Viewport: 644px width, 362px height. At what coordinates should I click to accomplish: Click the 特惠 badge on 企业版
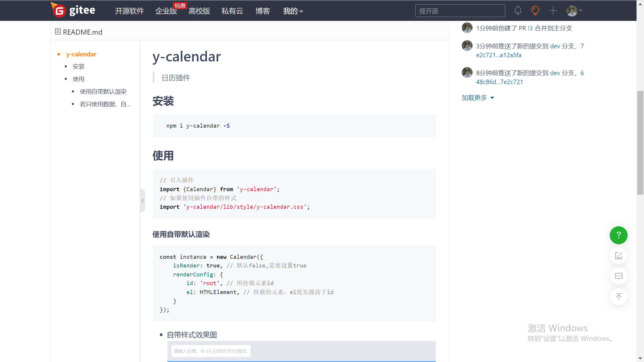180,6
